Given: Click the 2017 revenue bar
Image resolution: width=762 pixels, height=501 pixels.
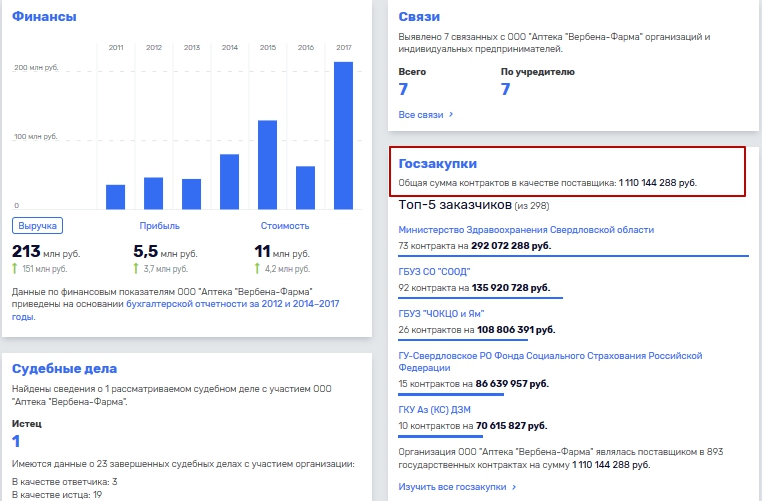Looking at the screenshot, I should pyautogui.click(x=343, y=136).
